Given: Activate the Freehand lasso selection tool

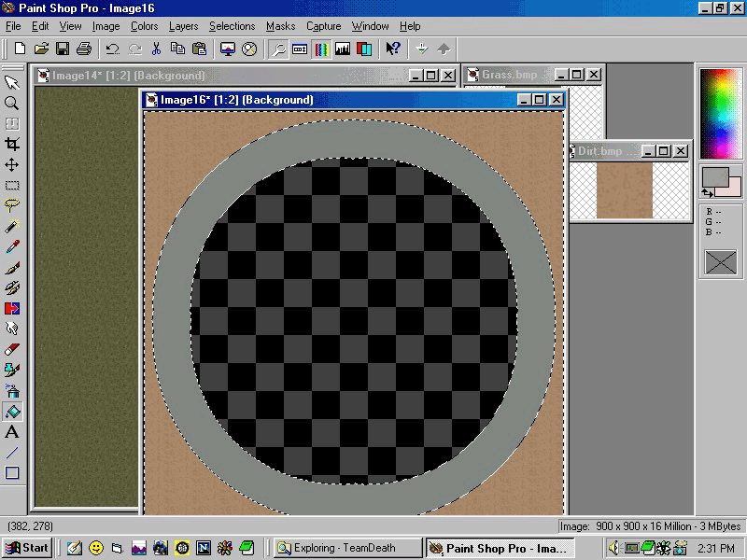Looking at the screenshot, I should (12, 206).
